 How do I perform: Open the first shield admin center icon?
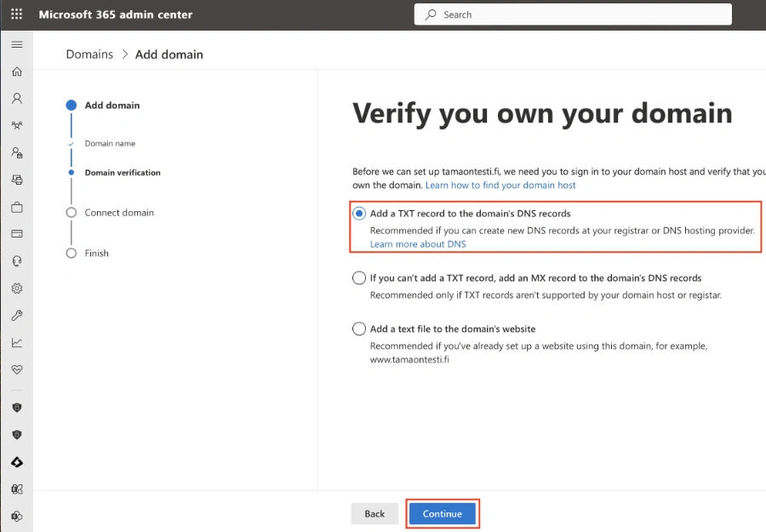point(17,408)
